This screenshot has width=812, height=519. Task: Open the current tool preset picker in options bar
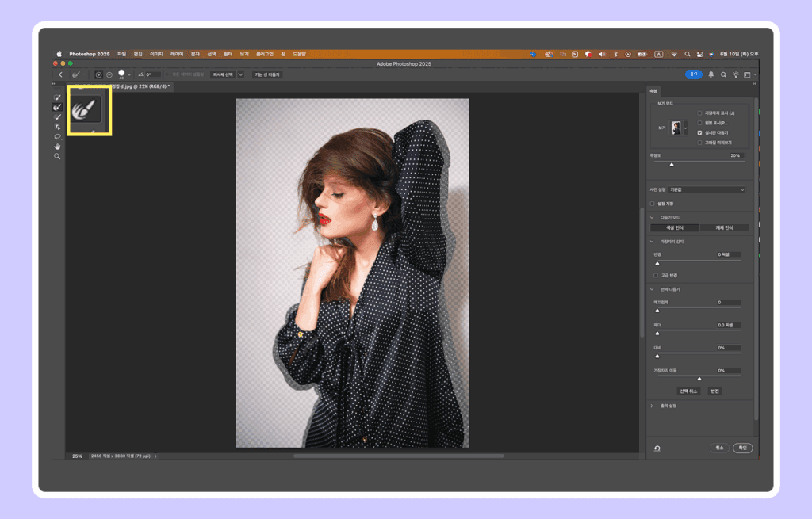tap(78, 74)
